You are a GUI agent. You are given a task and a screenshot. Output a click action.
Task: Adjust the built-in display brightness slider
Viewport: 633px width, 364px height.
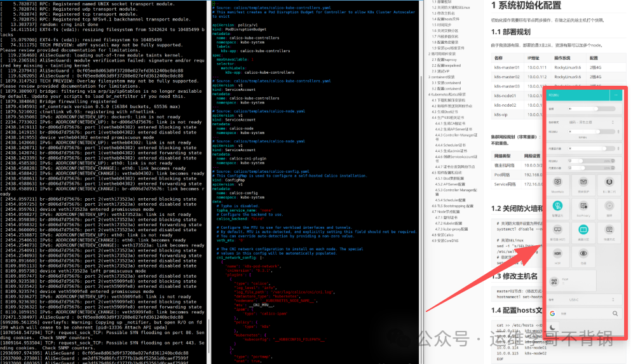click(591, 149)
